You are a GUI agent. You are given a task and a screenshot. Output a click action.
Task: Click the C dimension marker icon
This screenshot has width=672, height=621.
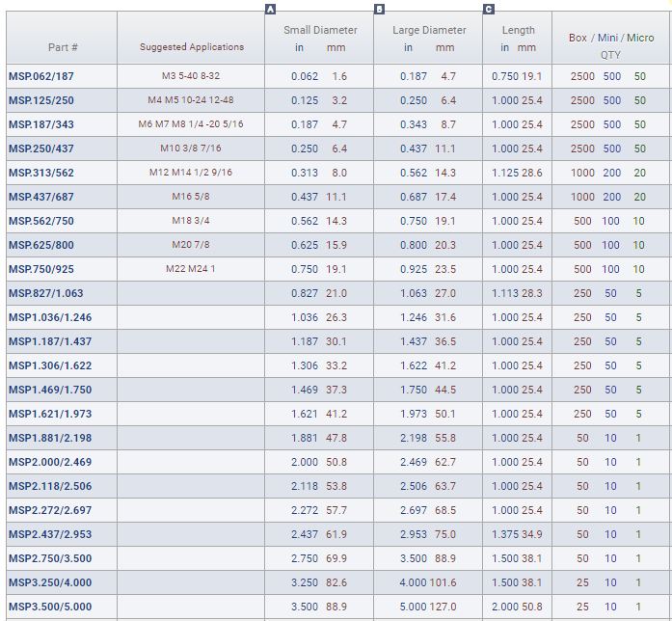click(x=489, y=10)
